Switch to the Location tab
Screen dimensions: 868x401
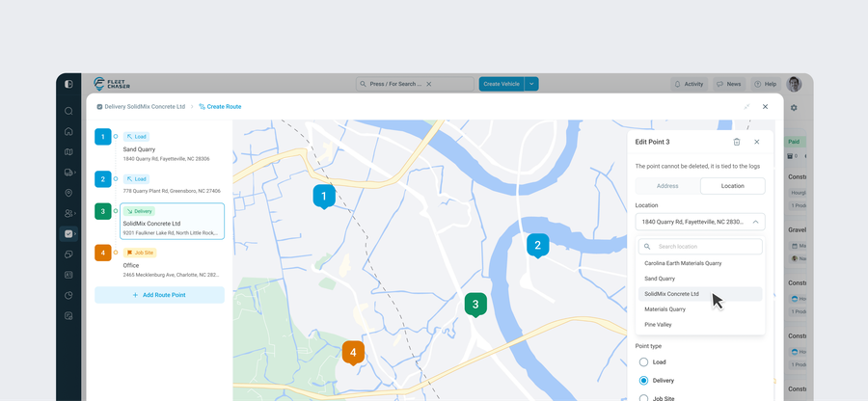(x=732, y=186)
